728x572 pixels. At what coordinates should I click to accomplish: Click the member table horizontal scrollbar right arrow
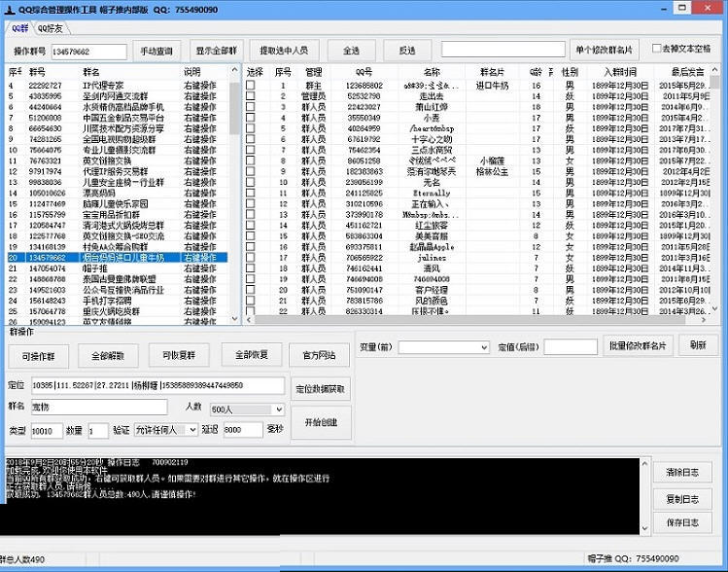pos(704,320)
